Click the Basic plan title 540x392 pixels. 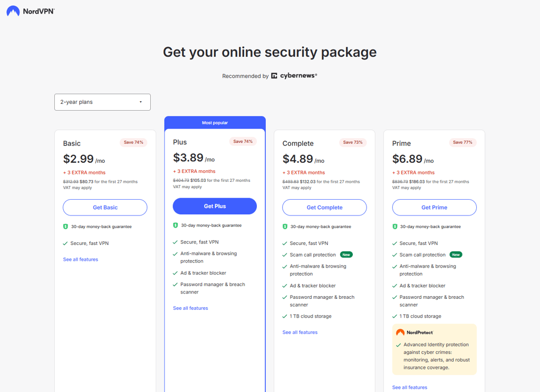point(72,143)
